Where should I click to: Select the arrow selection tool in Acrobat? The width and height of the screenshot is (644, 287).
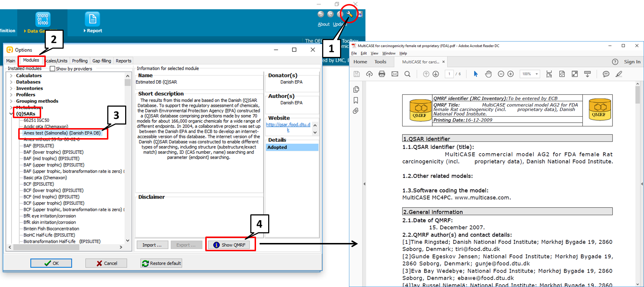click(x=476, y=74)
